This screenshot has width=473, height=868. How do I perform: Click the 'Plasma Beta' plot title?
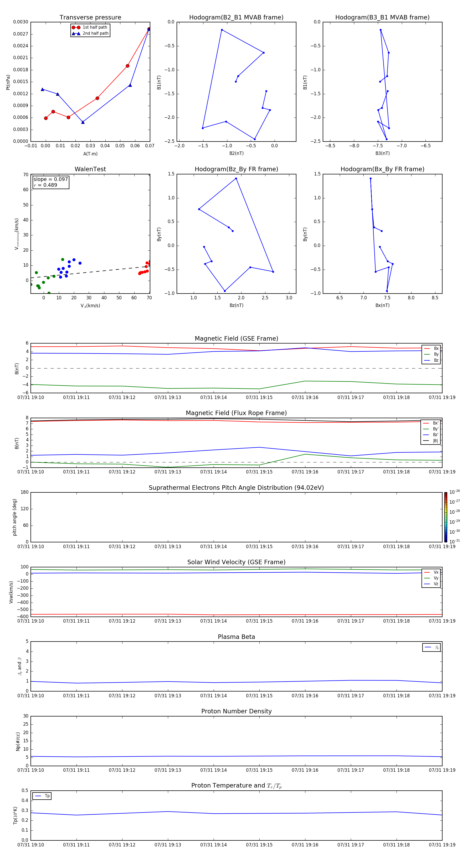tap(236, 637)
